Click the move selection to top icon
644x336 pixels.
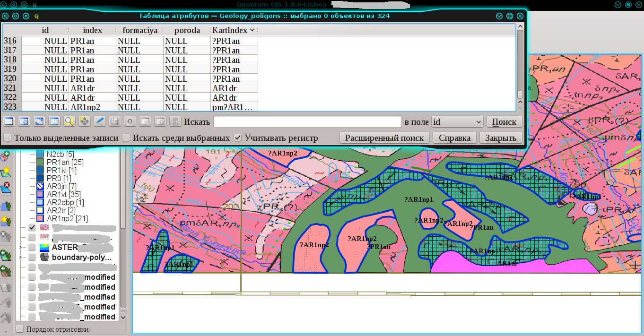24,121
